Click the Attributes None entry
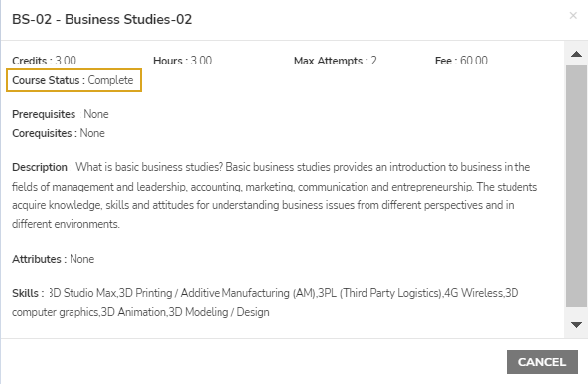Screen dimensions: 588x384 tap(54, 259)
